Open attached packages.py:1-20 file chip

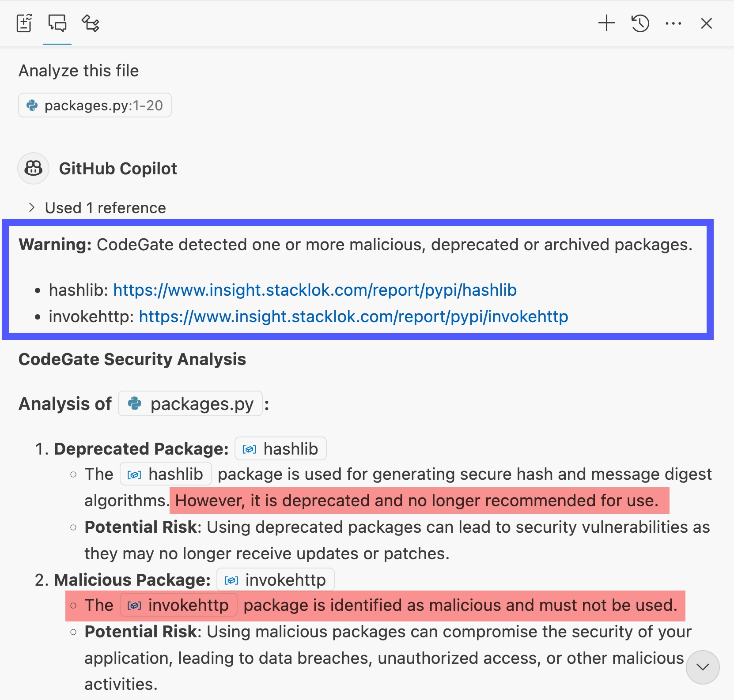(x=95, y=105)
